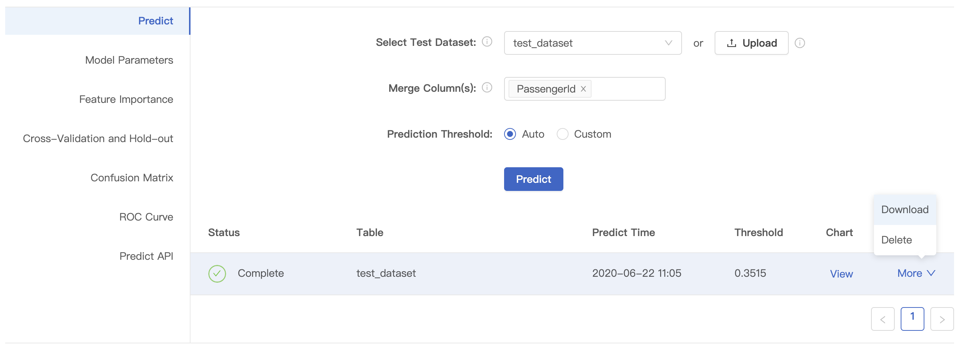The width and height of the screenshot is (980, 353).
Task: Select the Custom prediction threshold option
Action: [562, 134]
